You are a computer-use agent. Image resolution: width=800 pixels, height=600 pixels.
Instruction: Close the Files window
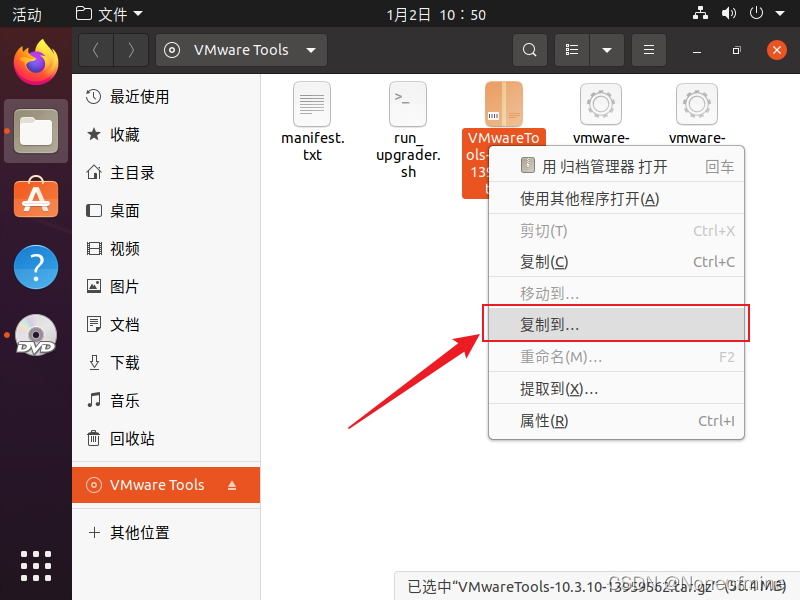point(777,50)
